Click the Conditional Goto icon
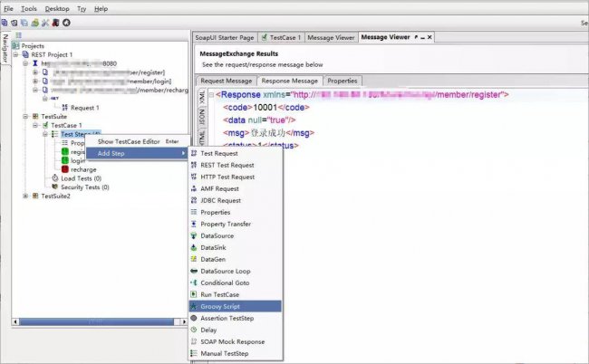 click(194, 283)
